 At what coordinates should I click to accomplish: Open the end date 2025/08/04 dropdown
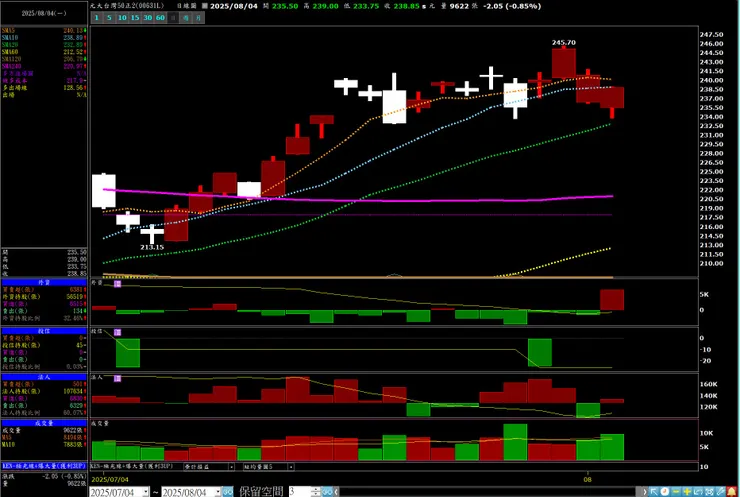tap(218, 492)
